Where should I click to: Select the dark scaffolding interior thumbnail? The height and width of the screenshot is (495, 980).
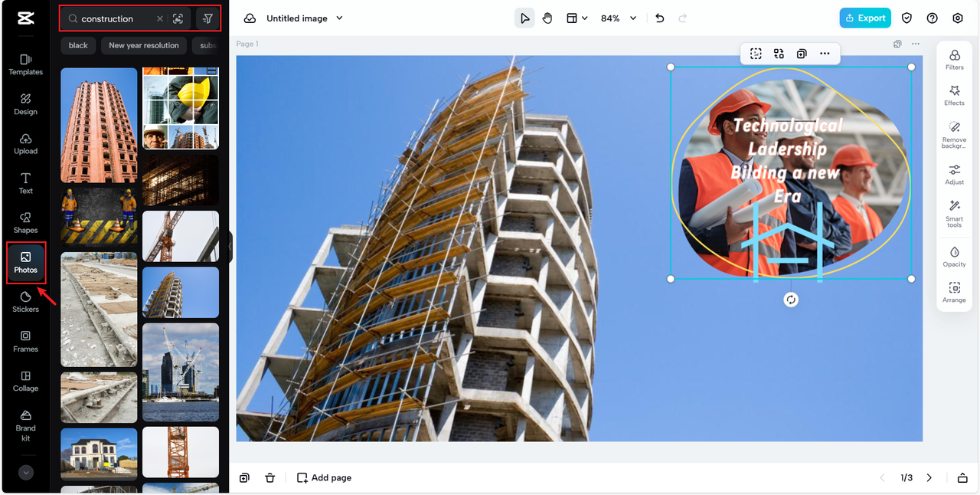pos(181,180)
